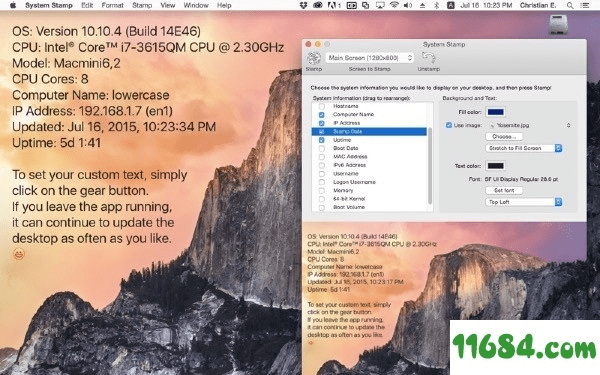Uncheck the Uptime checkbox

coord(322,140)
